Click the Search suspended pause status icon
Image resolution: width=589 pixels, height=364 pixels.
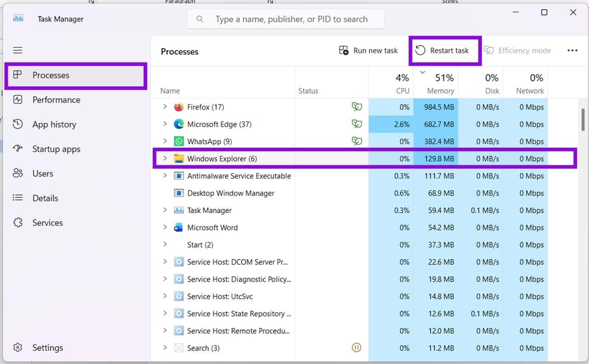[x=356, y=348]
